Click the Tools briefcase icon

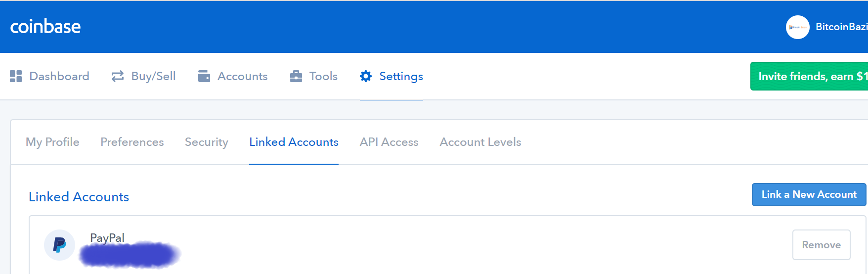click(x=296, y=76)
